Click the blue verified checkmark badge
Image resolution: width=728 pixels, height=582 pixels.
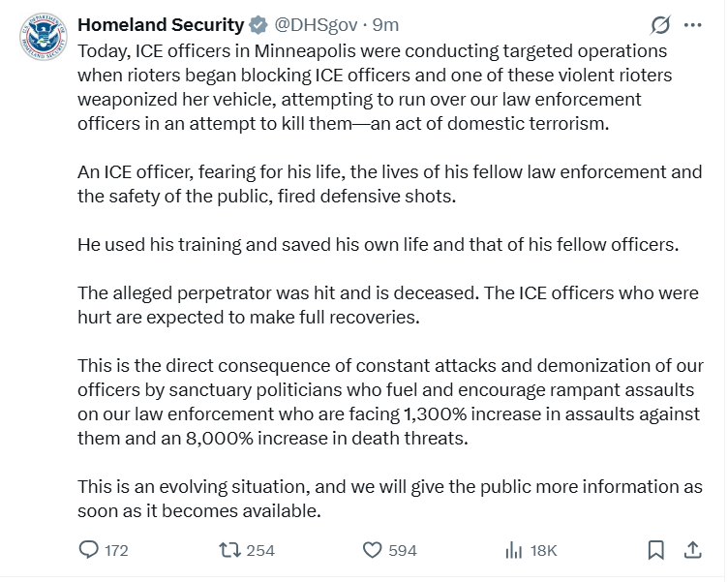(x=259, y=24)
